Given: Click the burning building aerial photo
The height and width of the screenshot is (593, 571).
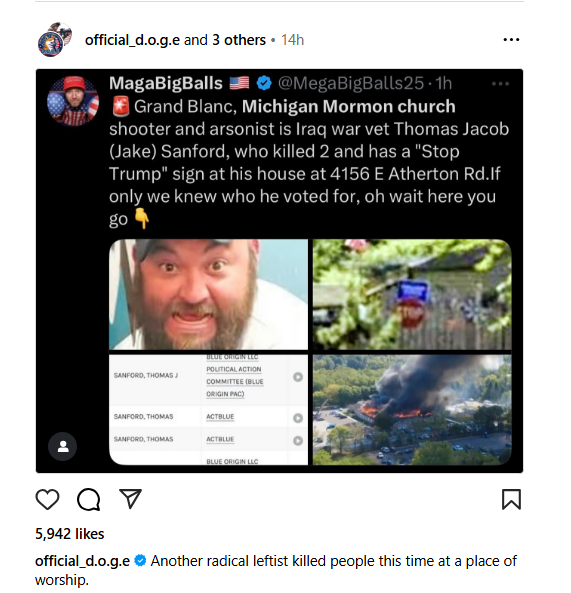Looking at the screenshot, I should click(x=412, y=410).
